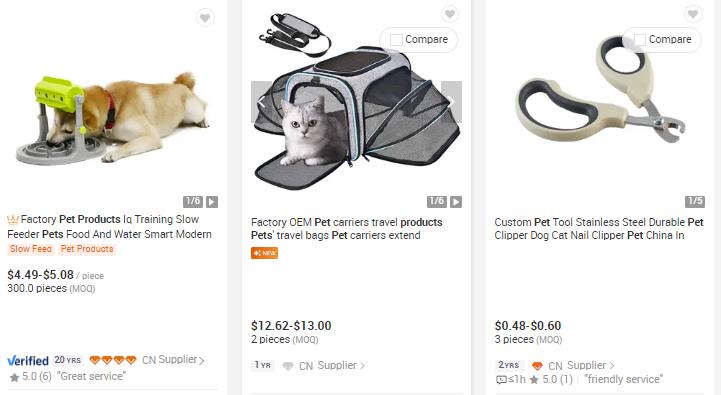The width and height of the screenshot is (721, 395).
Task: Favorite the pet carrier with heart icon
Action: coord(450,14)
